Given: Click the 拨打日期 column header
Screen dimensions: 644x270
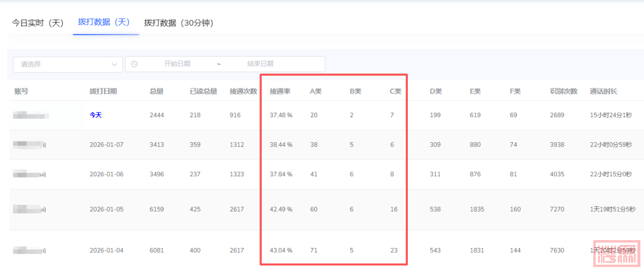Looking at the screenshot, I should click(x=103, y=91).
